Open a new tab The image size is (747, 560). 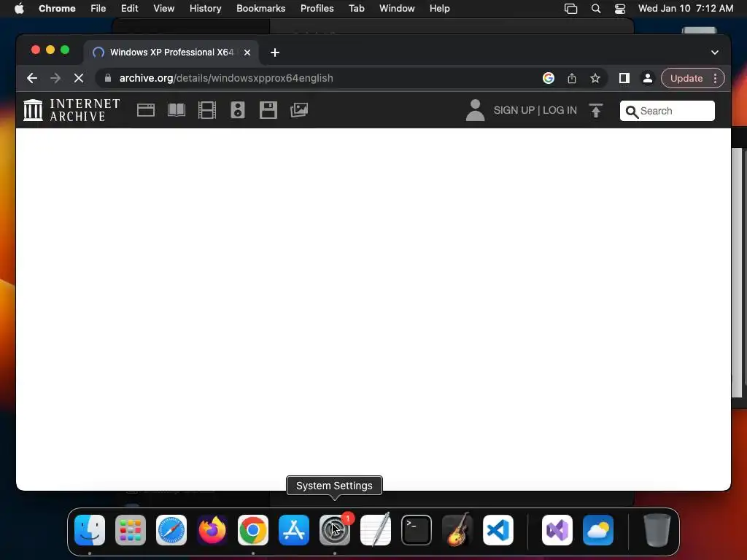[x=275, y=52]
